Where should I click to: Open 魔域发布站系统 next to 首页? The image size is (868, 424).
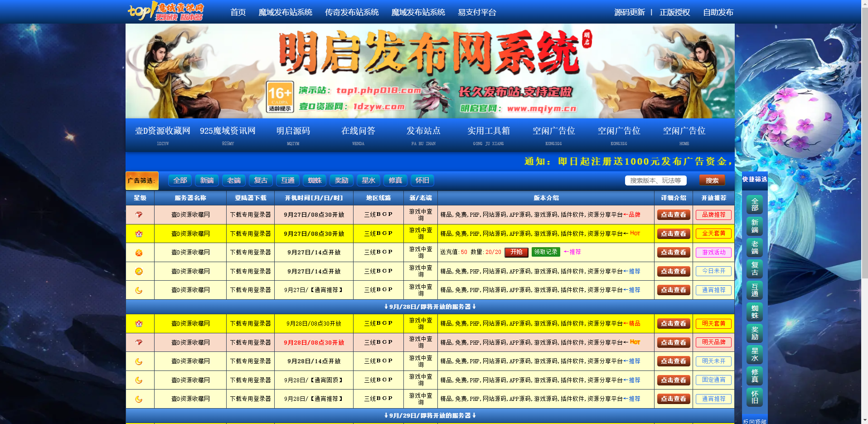[x=285, y=12]
